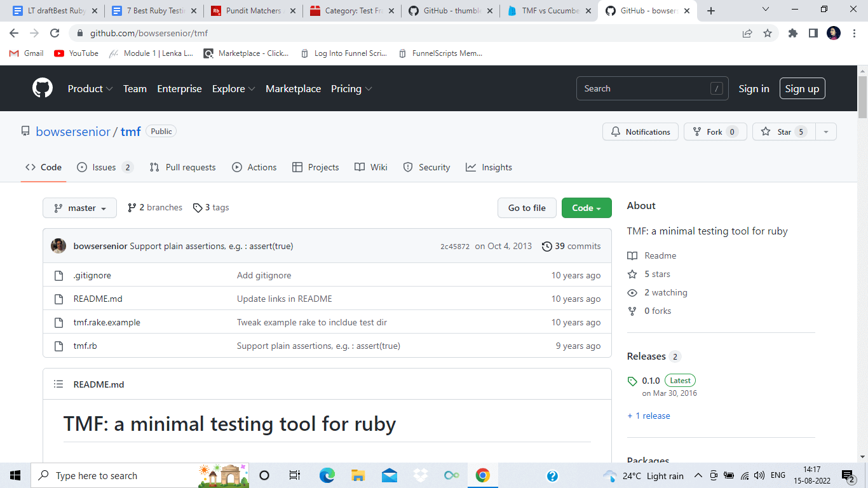This screenshot has height=488, width=868.
Task: Click the release tag icon beside 0.1.0
Action: (632, 381)
